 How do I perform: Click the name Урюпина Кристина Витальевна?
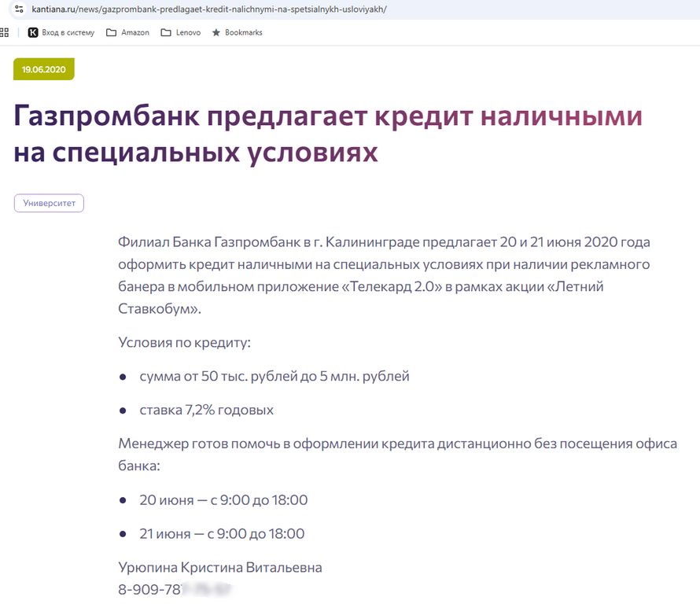[x=219, y=567]
